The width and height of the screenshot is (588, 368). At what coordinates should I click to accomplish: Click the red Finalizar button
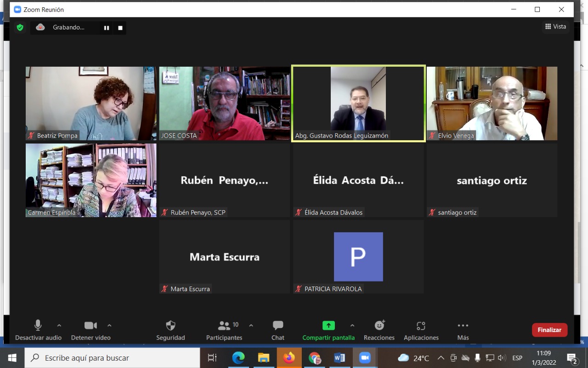(549, 330)
